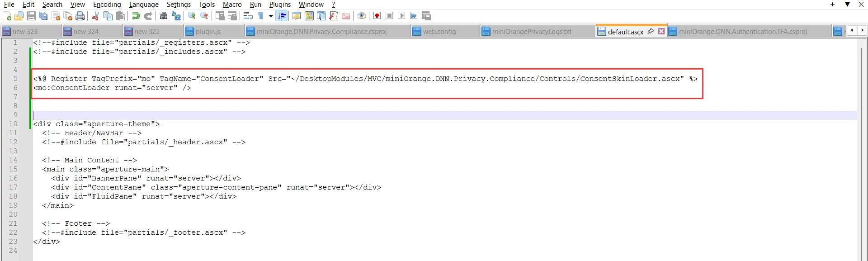Screen dimensions: 868x261
Task: Click the Close All documents icon
Action: pos(68,16)
